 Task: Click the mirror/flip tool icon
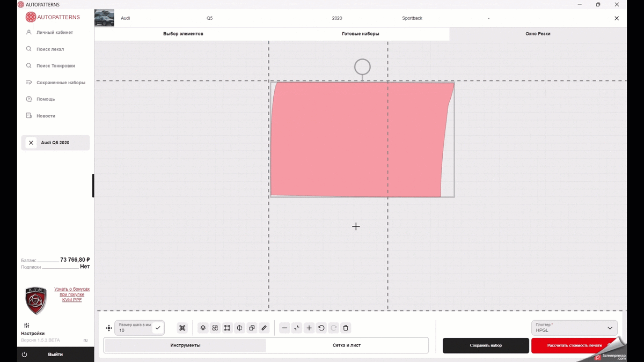240,328
